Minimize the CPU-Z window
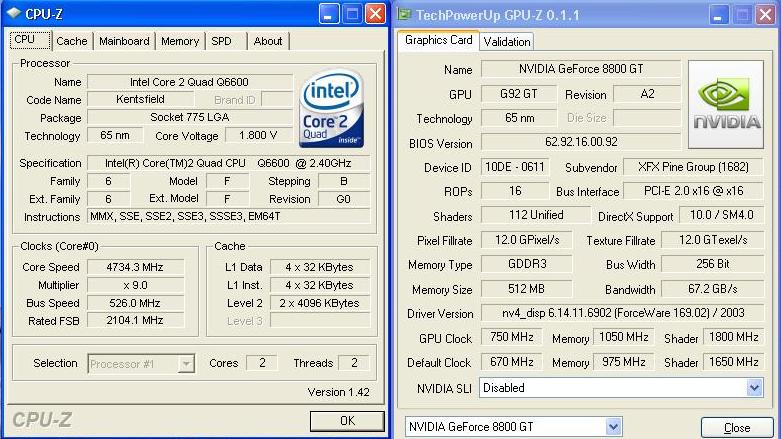Screen dimensions: 781x439 click(329, 13)
